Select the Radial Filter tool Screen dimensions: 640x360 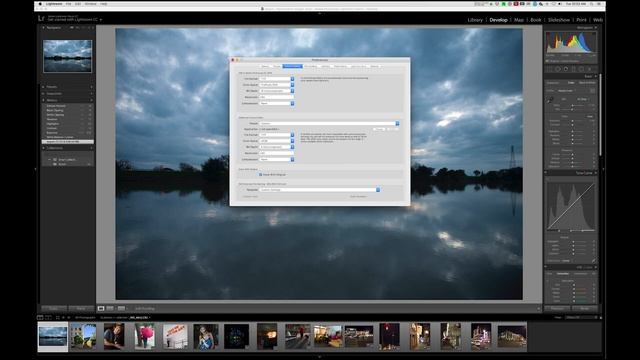click(581, 69)
